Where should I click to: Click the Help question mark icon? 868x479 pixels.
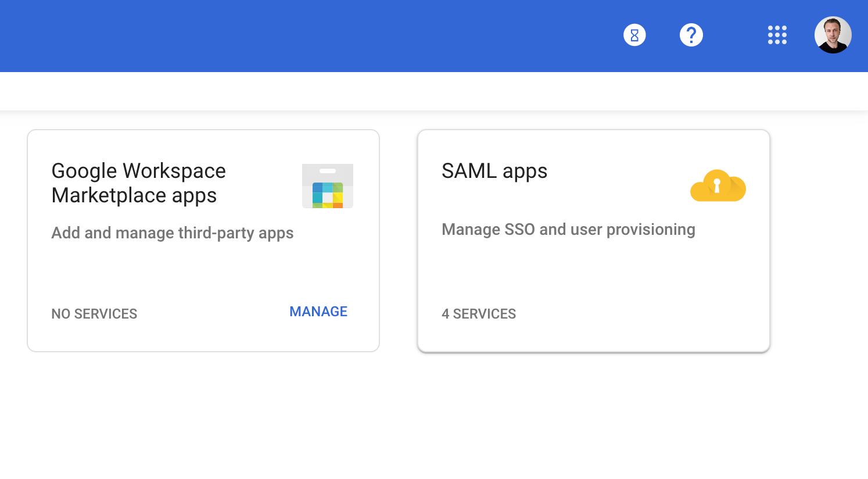(691, 35)
